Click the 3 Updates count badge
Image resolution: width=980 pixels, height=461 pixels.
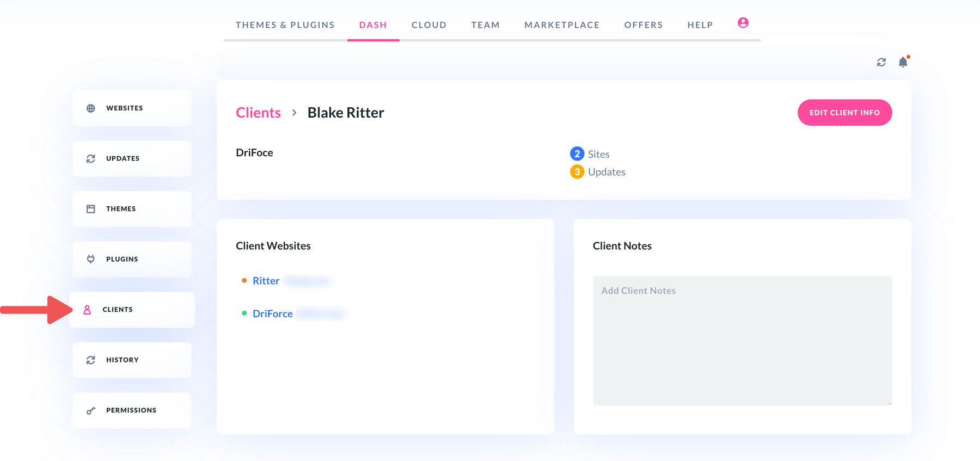pyautogui.click(x=577, y=172)
